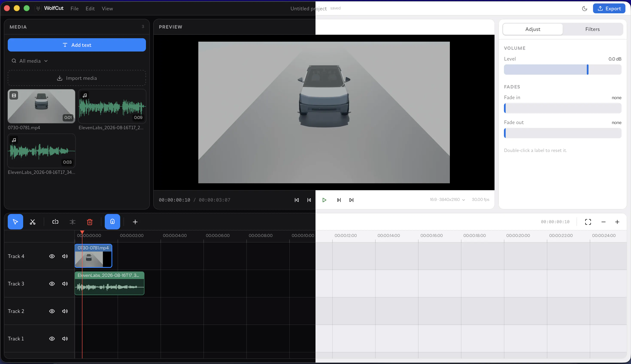Step back one frame
Viewport: 631px width, 364px height.
coord(309,200)
